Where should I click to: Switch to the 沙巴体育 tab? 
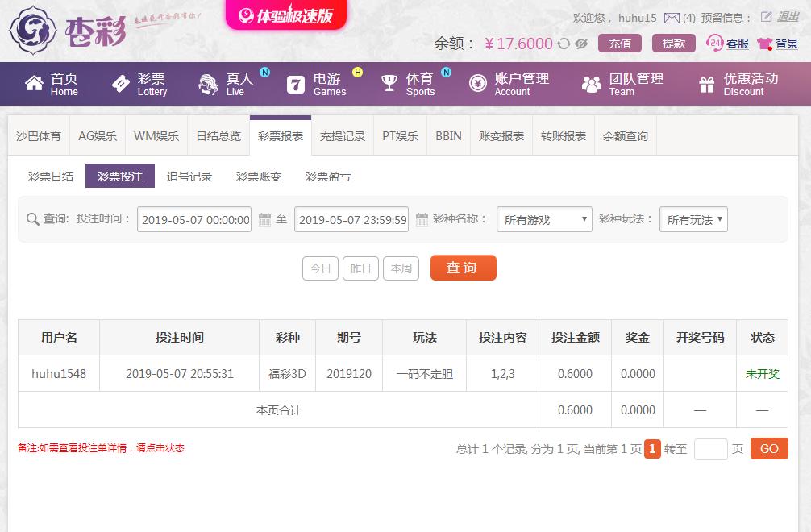tap(38, 136)
